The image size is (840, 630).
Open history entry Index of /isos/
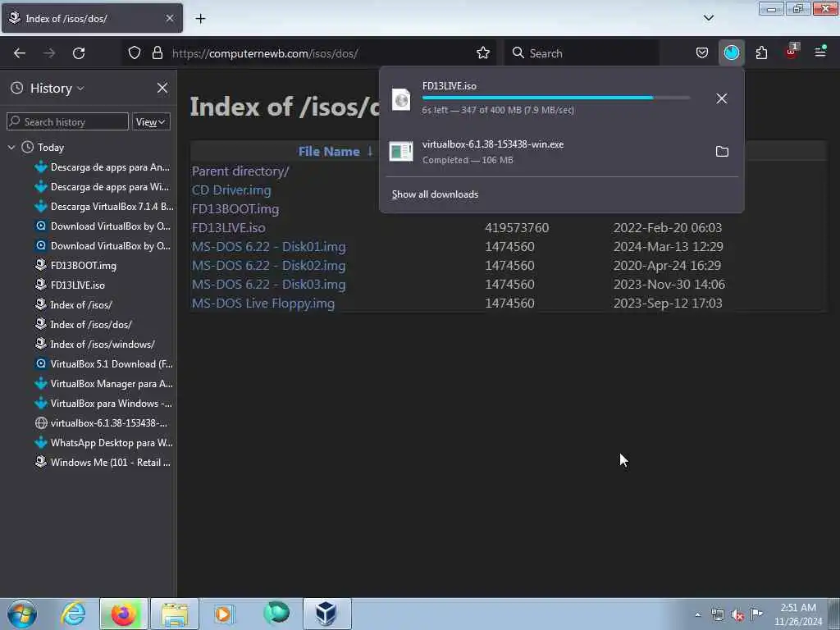coord(73,305)
